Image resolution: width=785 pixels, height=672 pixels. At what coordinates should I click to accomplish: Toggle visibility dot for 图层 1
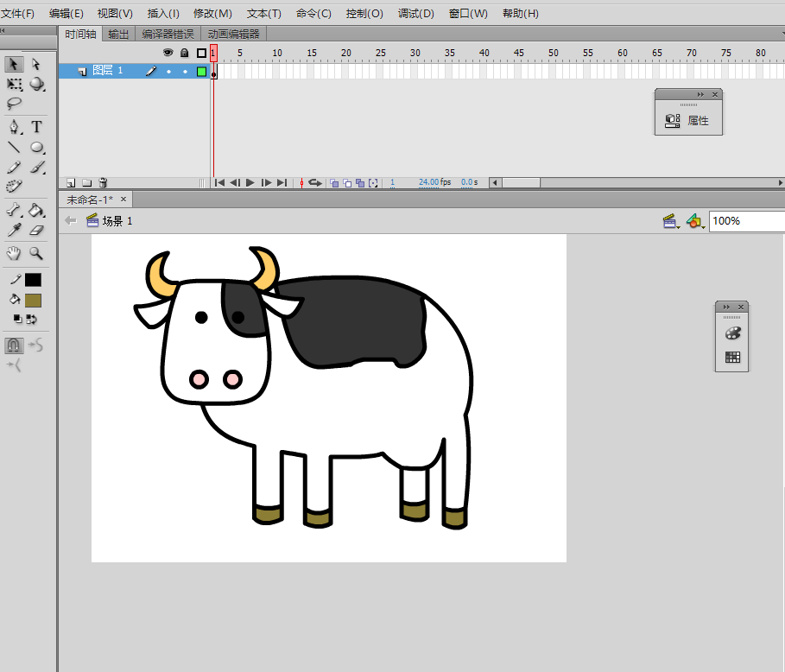pos(168,71)
